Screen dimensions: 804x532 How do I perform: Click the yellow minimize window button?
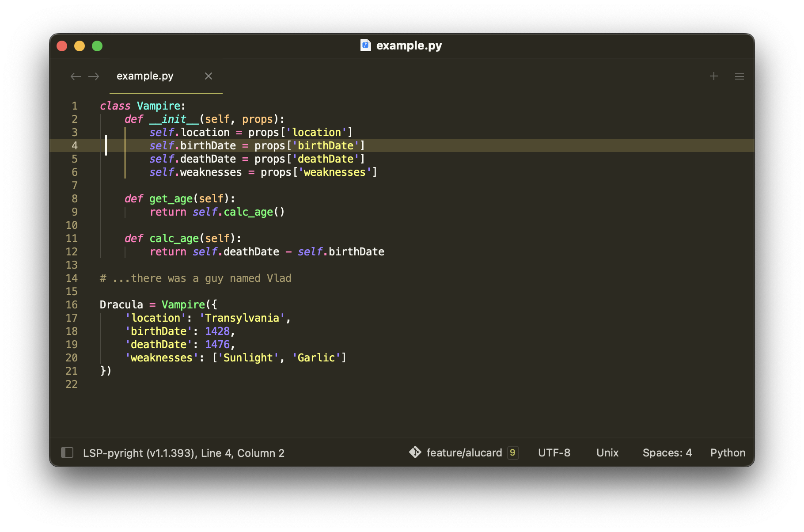(80, 46)
